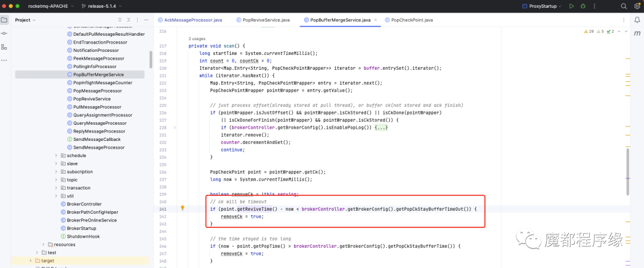Expand the target folder
This screenshot has height=268, width=644.
pyautogui.click(x=30, y=261)
